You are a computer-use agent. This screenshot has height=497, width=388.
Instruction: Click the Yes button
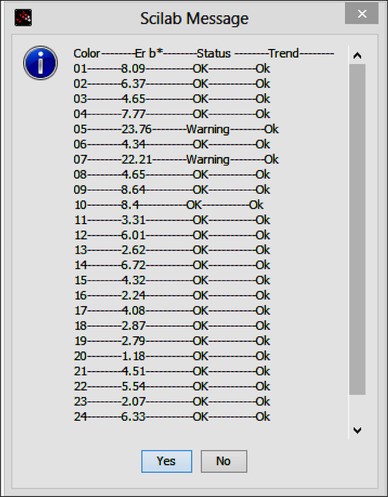click(166, 461)
